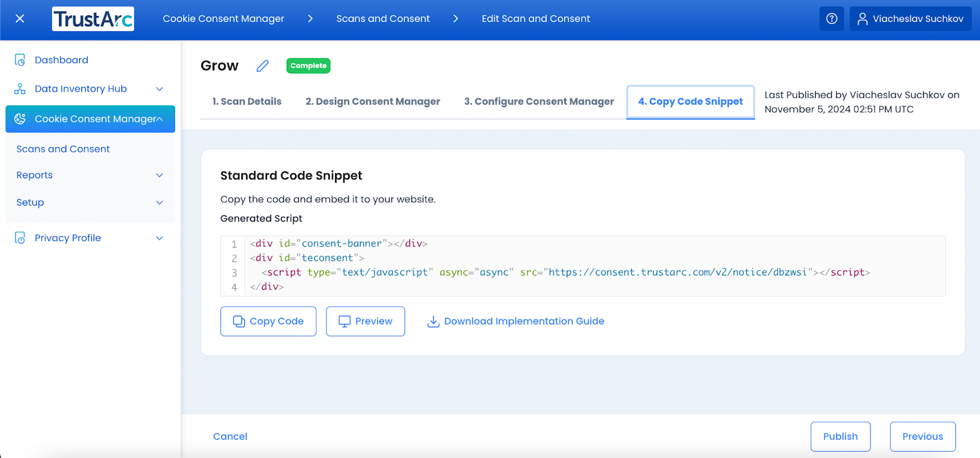980x458 pixels.
Task: Click the X close icon in header
Action: click(20, 18)
